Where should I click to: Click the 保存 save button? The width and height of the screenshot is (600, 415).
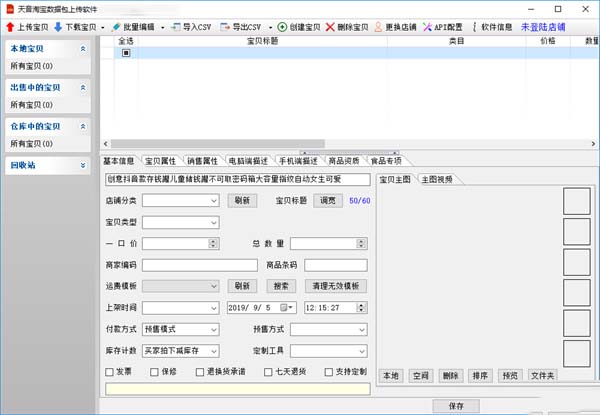click(x=457, y=405)
